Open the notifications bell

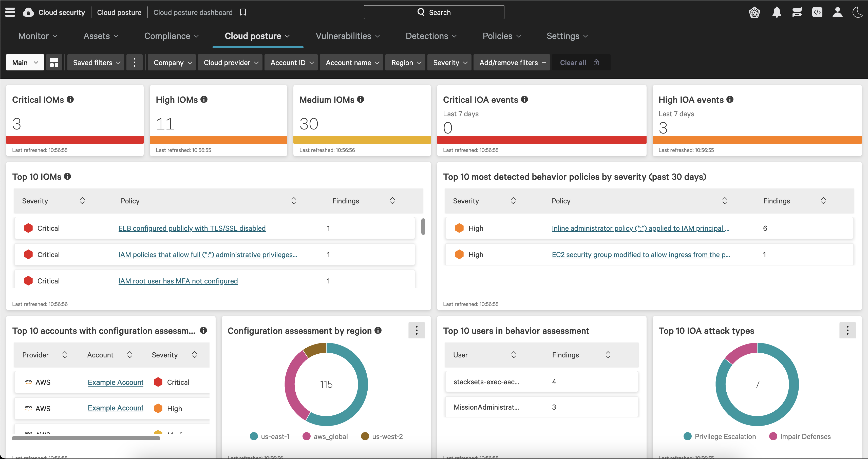point(777,12)
